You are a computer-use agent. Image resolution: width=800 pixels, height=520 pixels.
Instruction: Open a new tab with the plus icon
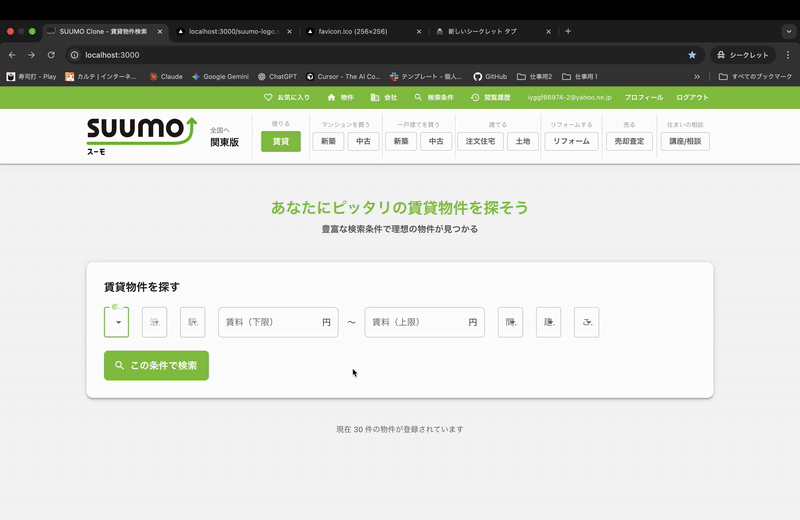[568, 31]
